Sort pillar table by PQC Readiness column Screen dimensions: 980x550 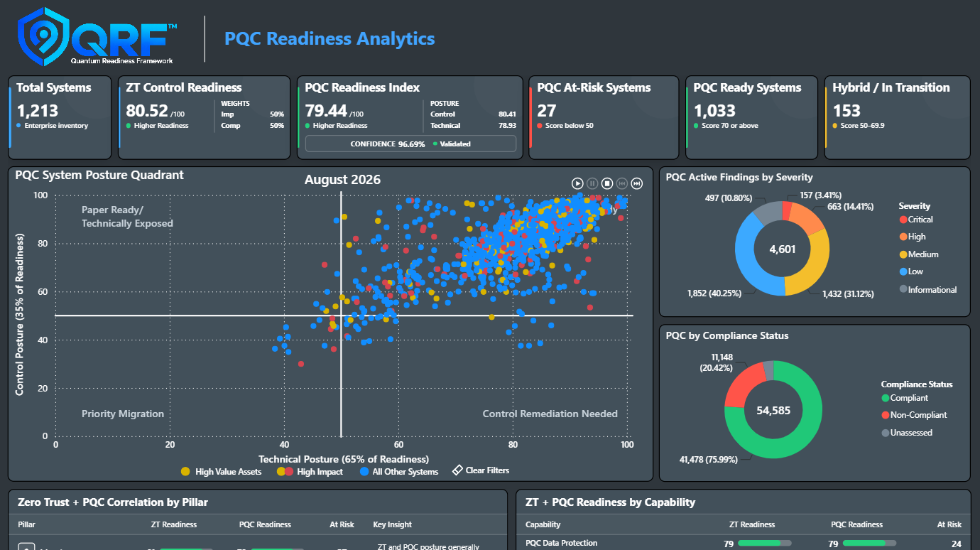[265, 524]
